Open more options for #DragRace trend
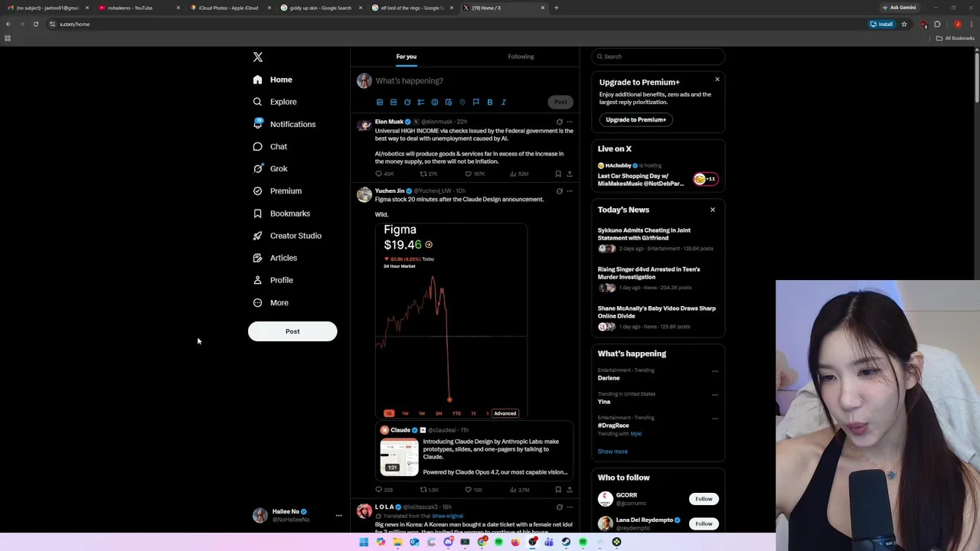This screenshot has width=980, height=551. (715, 419)
